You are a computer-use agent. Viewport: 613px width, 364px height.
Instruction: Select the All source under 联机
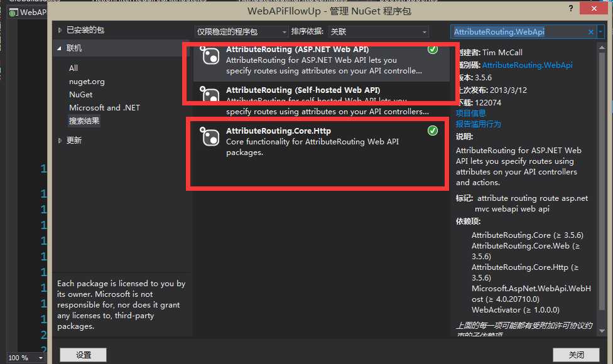pos(73,68)
